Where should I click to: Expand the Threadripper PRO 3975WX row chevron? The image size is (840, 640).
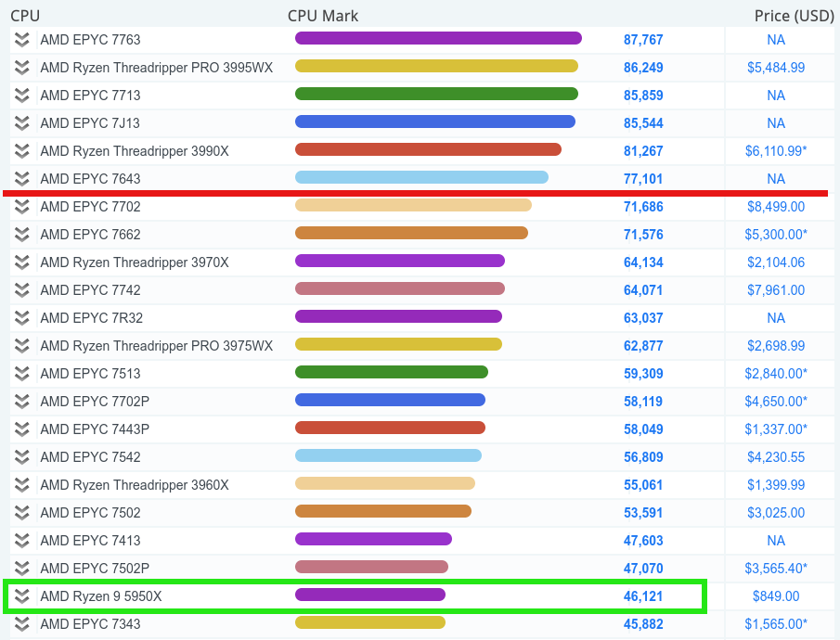22,346
